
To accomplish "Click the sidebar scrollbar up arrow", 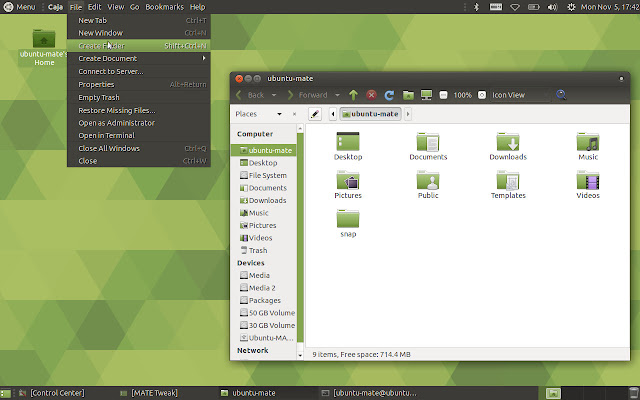I will [300, 128].
